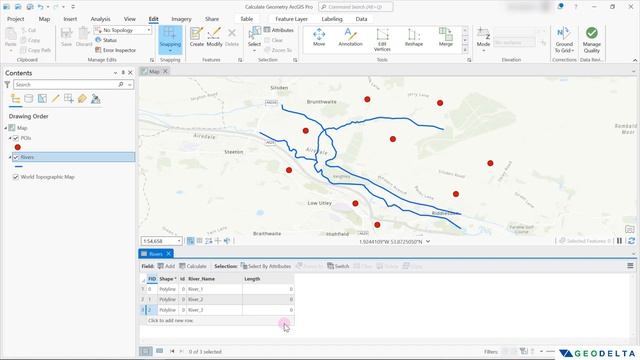Toggle Rivers layer visibility checkbox
Screen dimensions: 640x360
16,157
